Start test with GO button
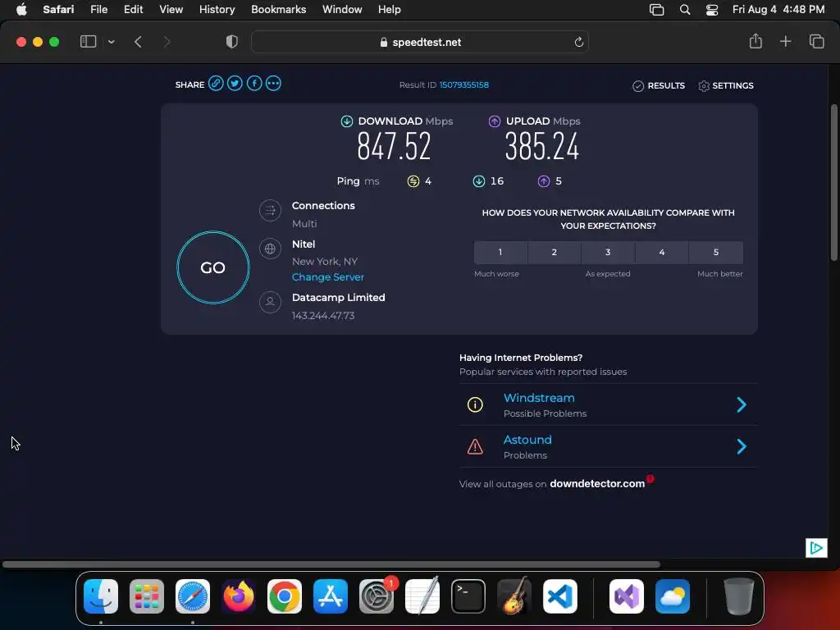 [x=213, y=267]
